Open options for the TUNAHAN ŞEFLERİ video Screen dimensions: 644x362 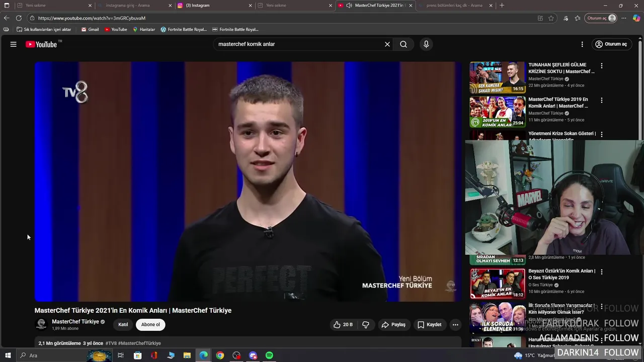pos(601,66)
